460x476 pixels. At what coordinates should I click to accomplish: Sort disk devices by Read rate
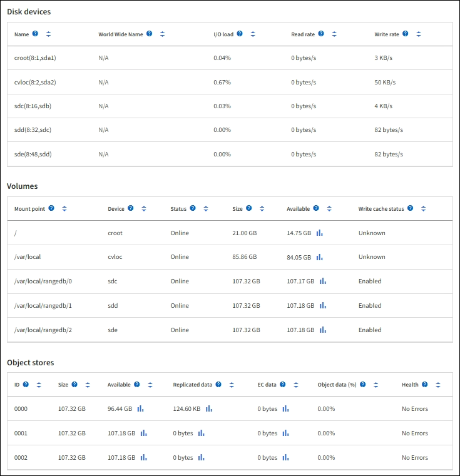[334, 34]
